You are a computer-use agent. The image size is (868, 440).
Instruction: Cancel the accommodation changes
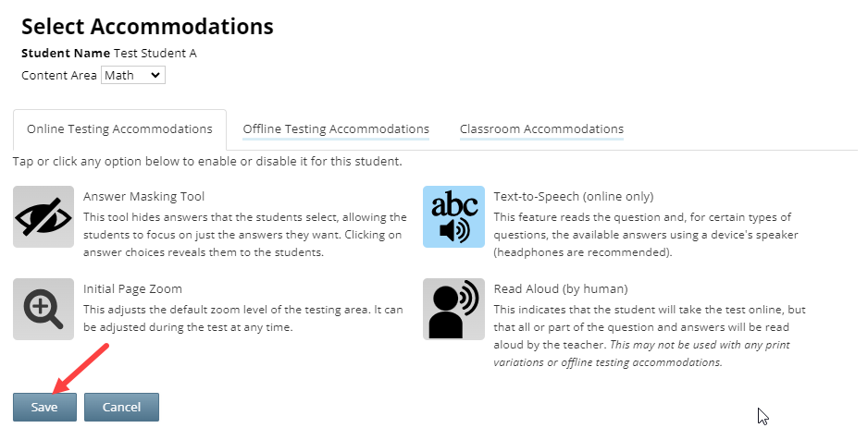121,408
